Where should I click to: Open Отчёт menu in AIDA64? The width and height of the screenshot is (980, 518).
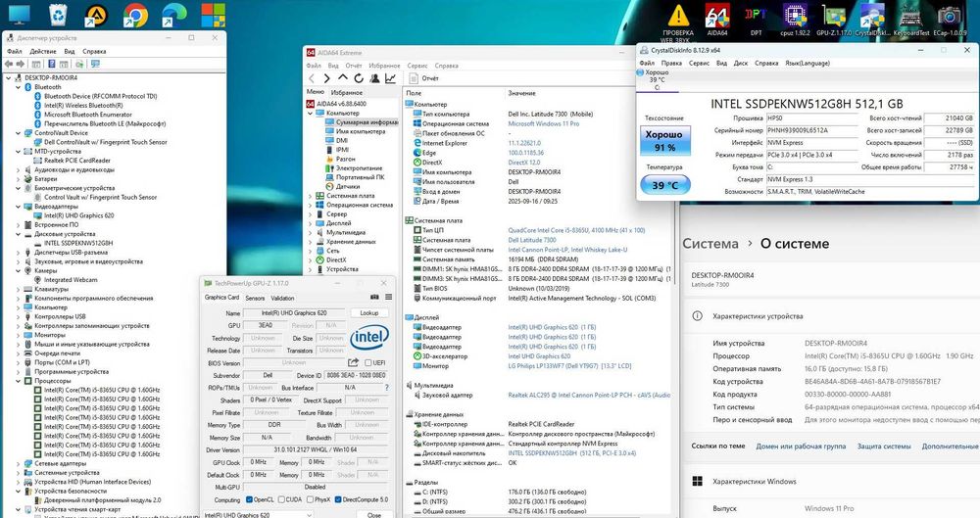click(354, 66)
